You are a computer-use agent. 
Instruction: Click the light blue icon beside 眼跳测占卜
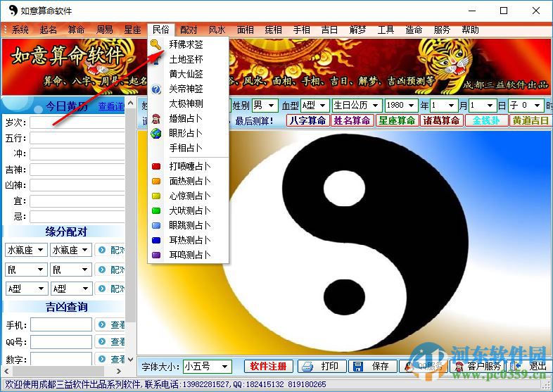tap(156, 225)
